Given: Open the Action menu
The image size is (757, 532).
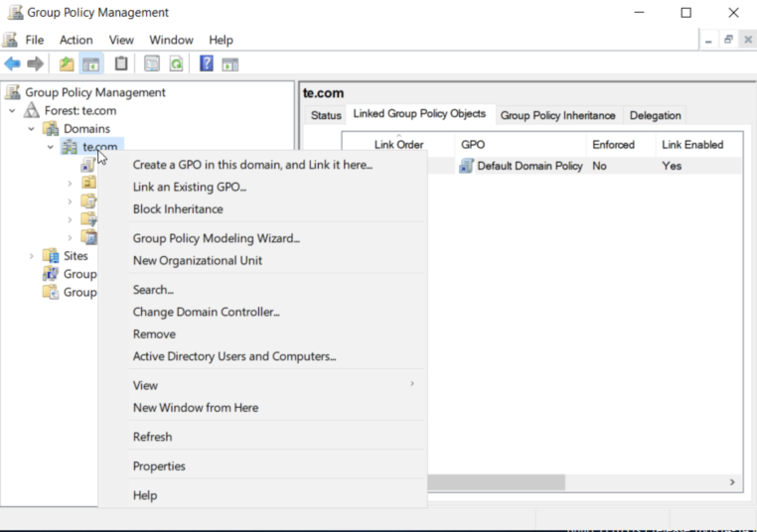Looking at the screenshot, I should [76, 40].
